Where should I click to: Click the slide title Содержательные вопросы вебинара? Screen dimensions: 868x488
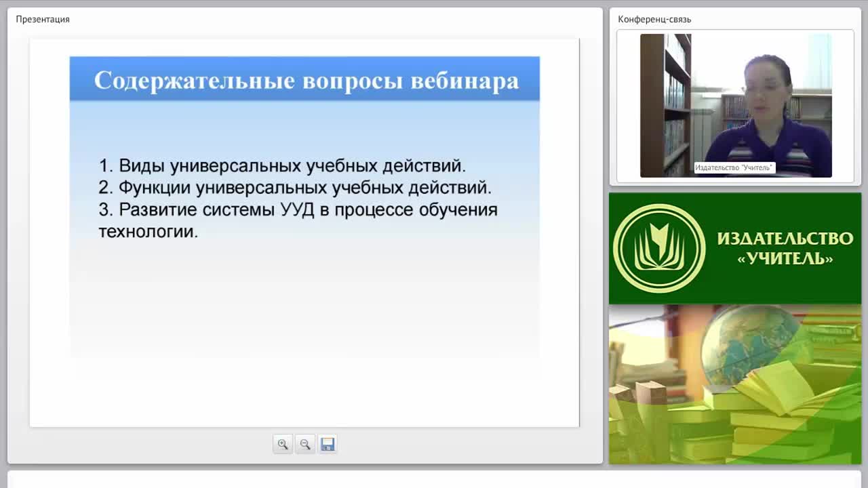[306, 81]
